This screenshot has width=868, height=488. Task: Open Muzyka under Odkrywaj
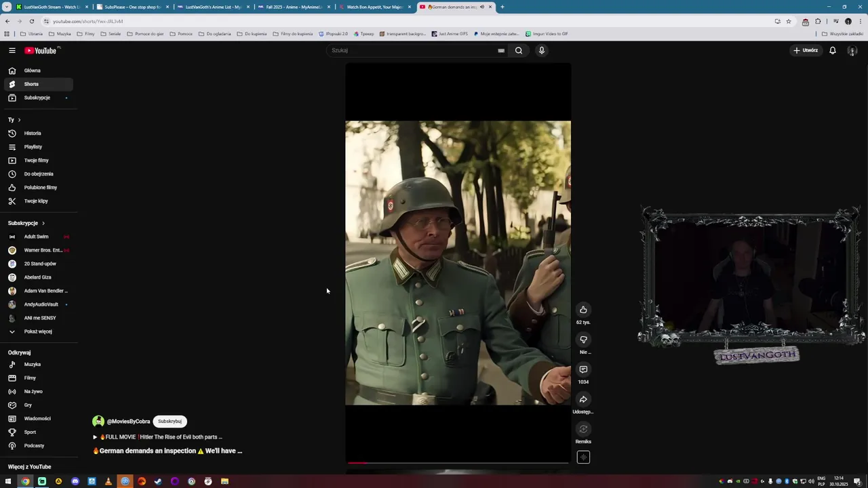[x=39, y=365]
